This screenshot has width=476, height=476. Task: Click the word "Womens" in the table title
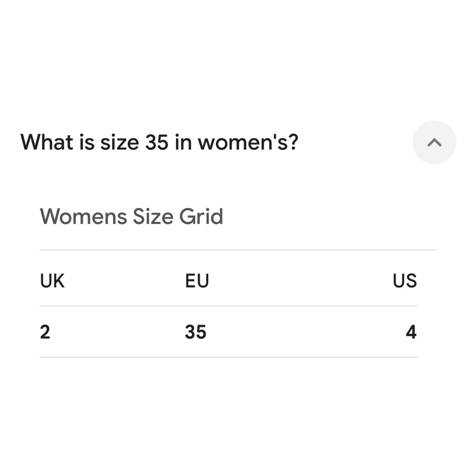click(83, 217)
